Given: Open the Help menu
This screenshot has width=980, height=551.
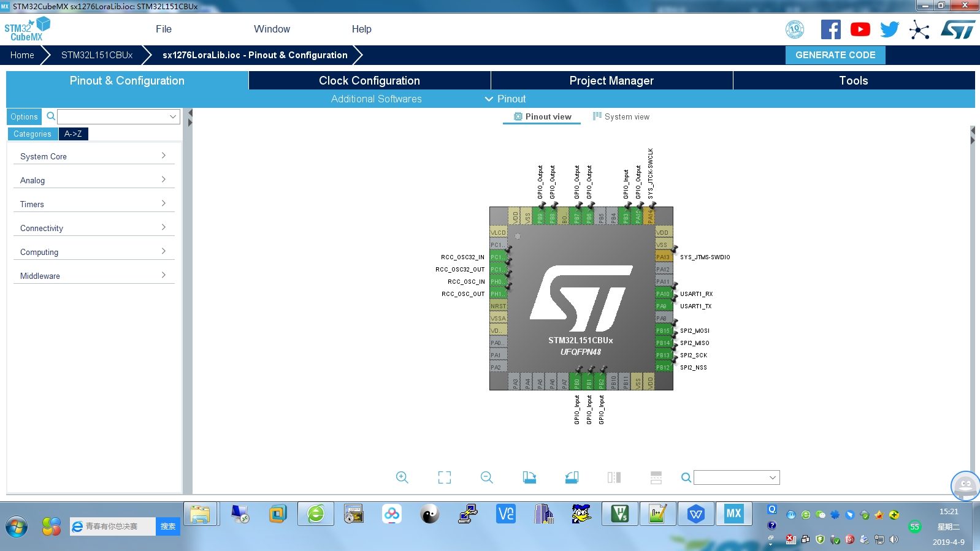Looking at the screenshot, I should click(x=362, y=29).
